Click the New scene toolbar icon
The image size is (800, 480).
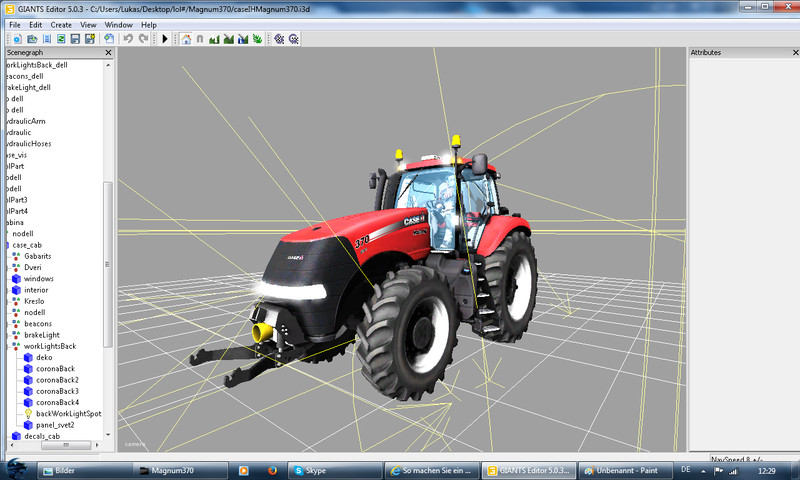pos(17,39)
